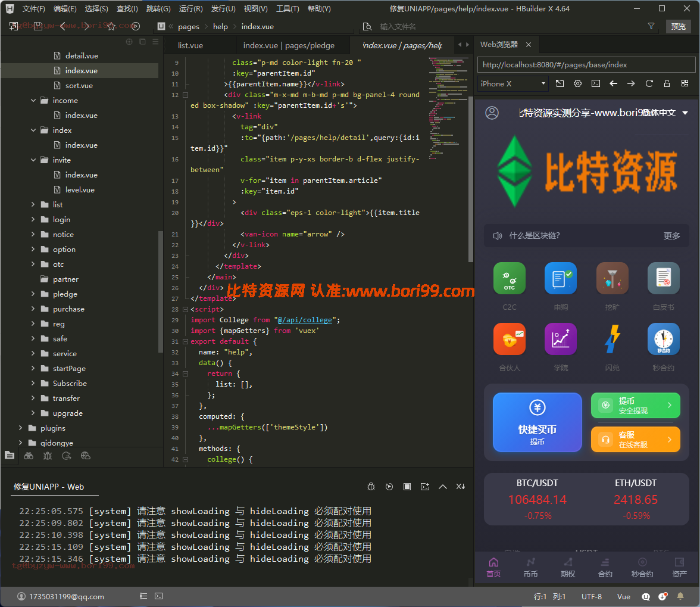Click the console debug bug icon
700x607 pixels.
(x=371, y=487)
